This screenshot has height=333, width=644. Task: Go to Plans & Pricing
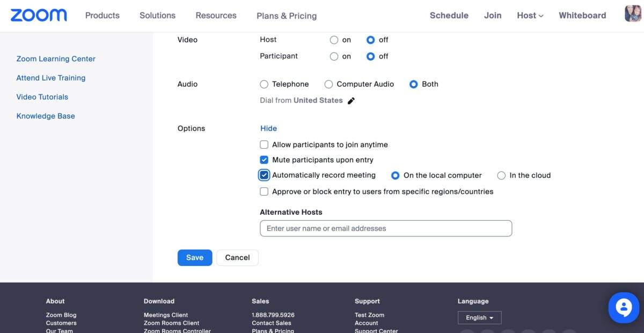pos(287,16)
